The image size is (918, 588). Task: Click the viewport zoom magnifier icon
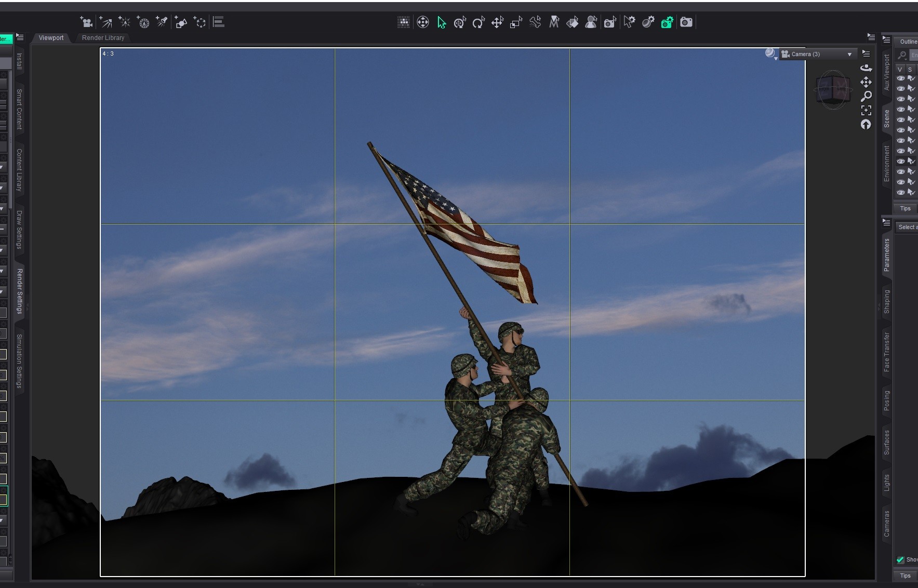click(866, 96)
